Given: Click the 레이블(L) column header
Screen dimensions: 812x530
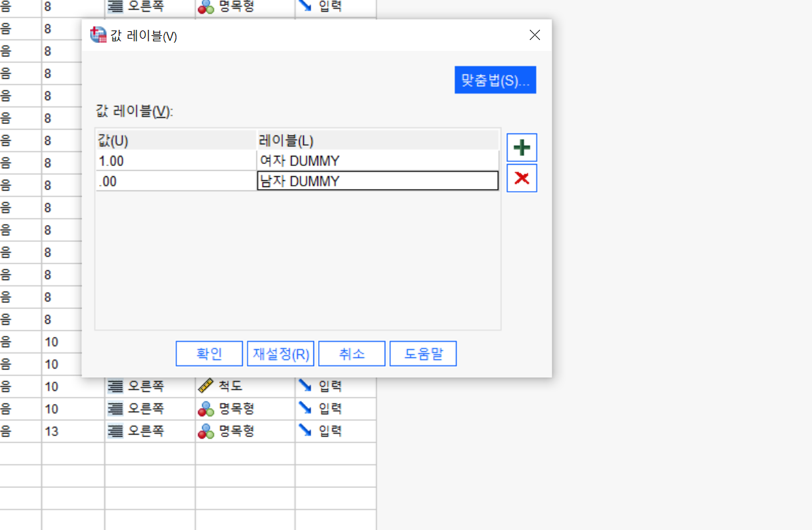Looking at the screenshot, I should 378,140.
